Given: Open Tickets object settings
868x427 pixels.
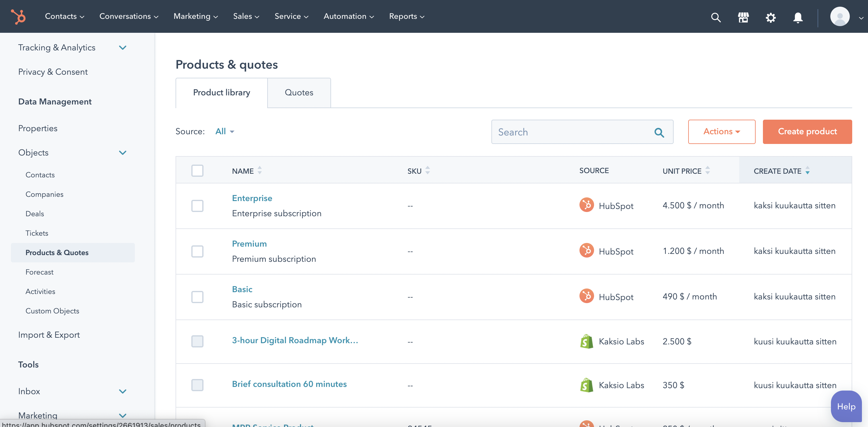Looking at the screenshot, I should (37, 233).
